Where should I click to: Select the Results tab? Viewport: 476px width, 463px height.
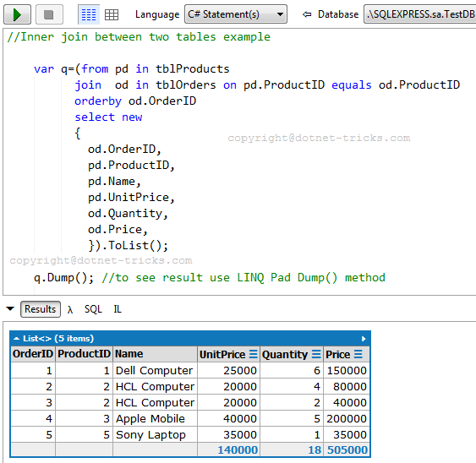click(x=41, y=309)
